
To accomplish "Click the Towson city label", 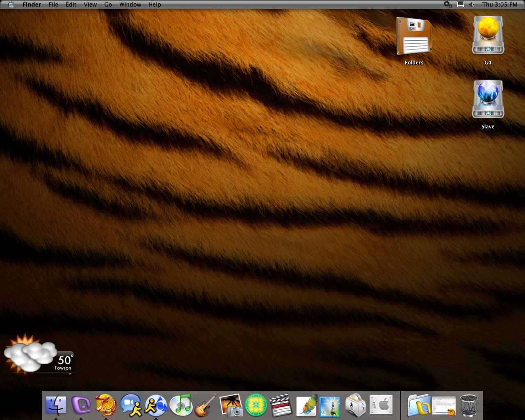I will (x=63, y=368).
